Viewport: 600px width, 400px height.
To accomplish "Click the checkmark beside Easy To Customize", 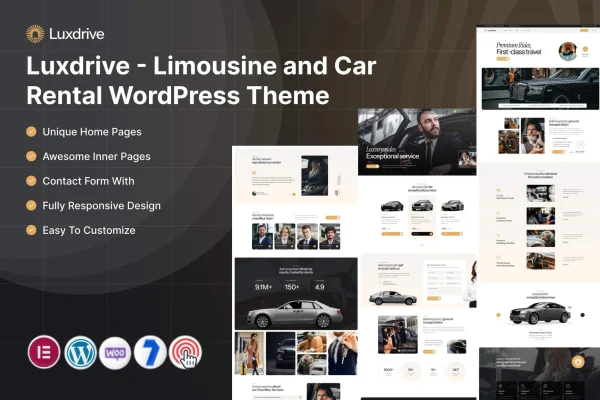I will click(x=31, y=230).
